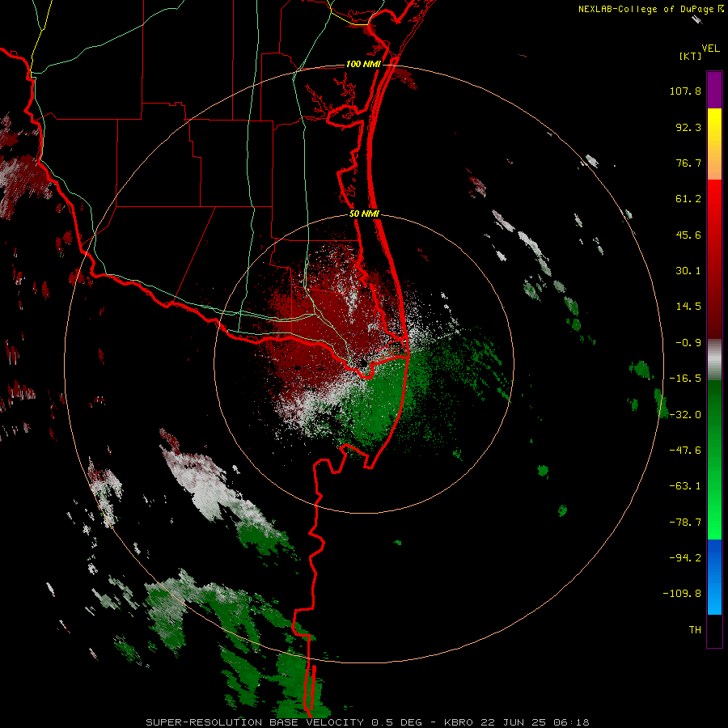Select the 92.3 scale value

[688, 127]
